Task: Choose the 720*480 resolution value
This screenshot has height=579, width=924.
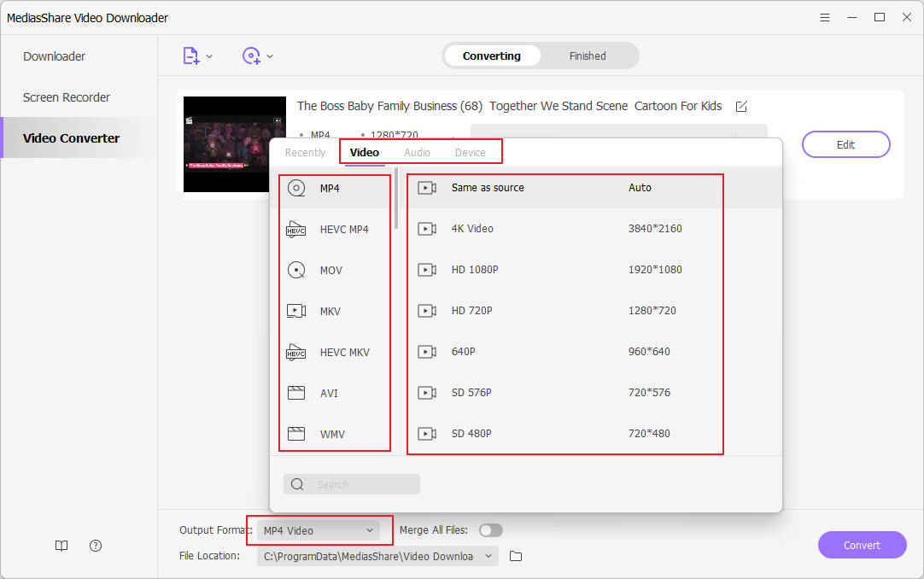Action: (649, 434)
